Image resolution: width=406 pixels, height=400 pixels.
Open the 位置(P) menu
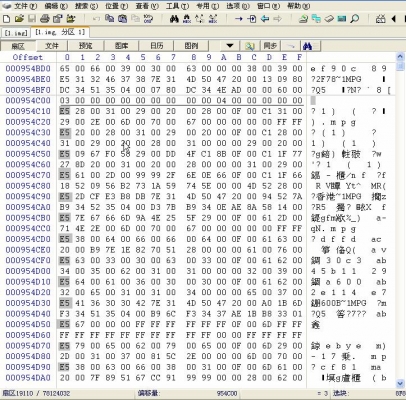pyautogui.click(x=116, y=6)
